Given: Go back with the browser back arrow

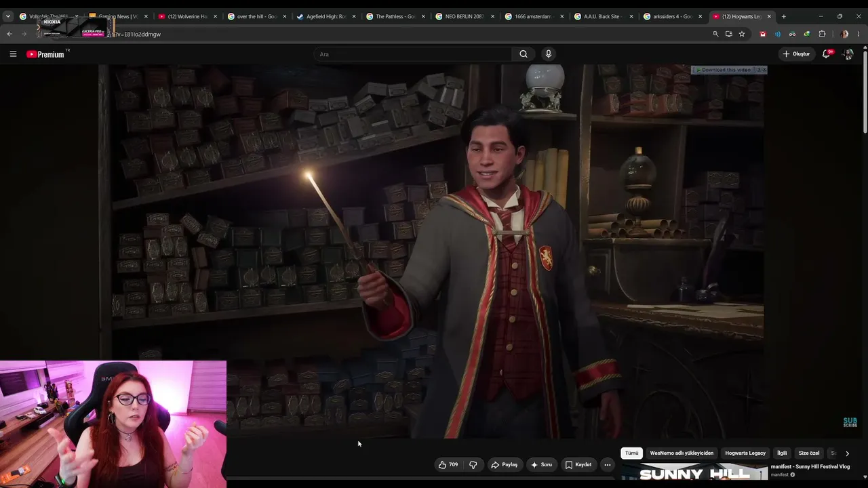Looking at the screenshot, I should 9,34.
